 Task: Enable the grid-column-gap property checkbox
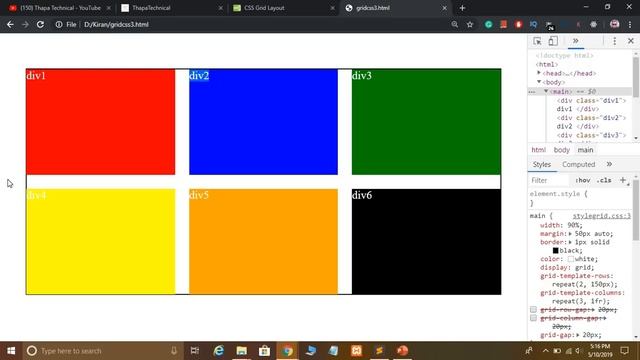[533, 318]
